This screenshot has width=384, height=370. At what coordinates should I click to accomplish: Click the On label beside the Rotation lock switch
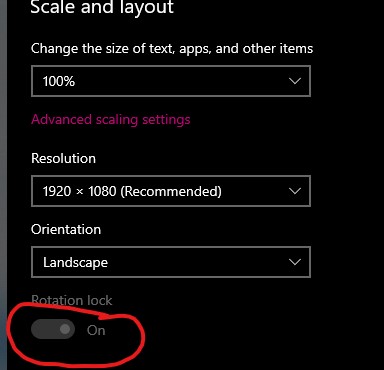point(96,330)
